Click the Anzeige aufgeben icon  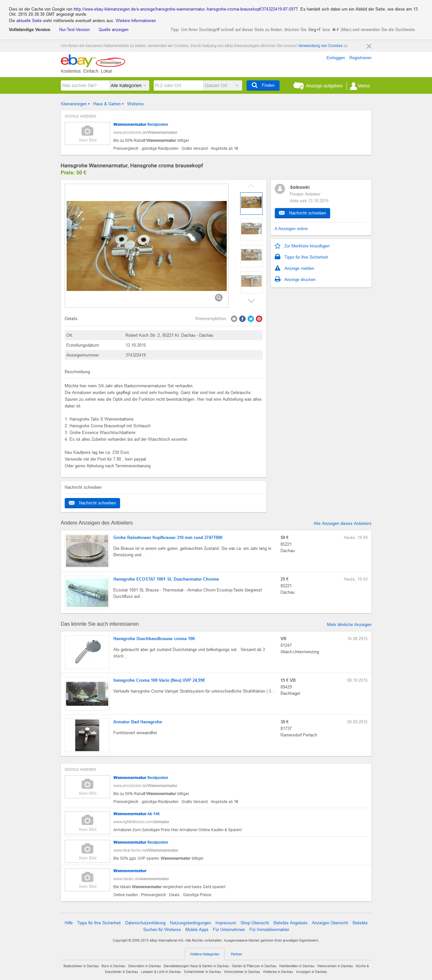pos(298,85)
